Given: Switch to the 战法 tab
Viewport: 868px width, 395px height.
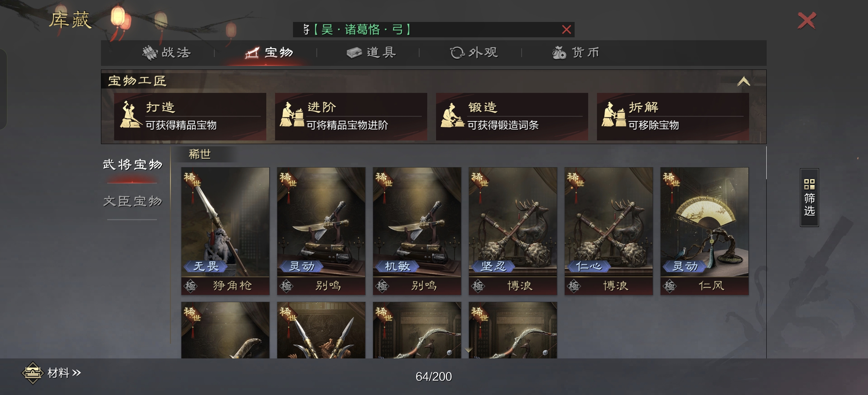Looking at the screenshot, I should 167,53.
